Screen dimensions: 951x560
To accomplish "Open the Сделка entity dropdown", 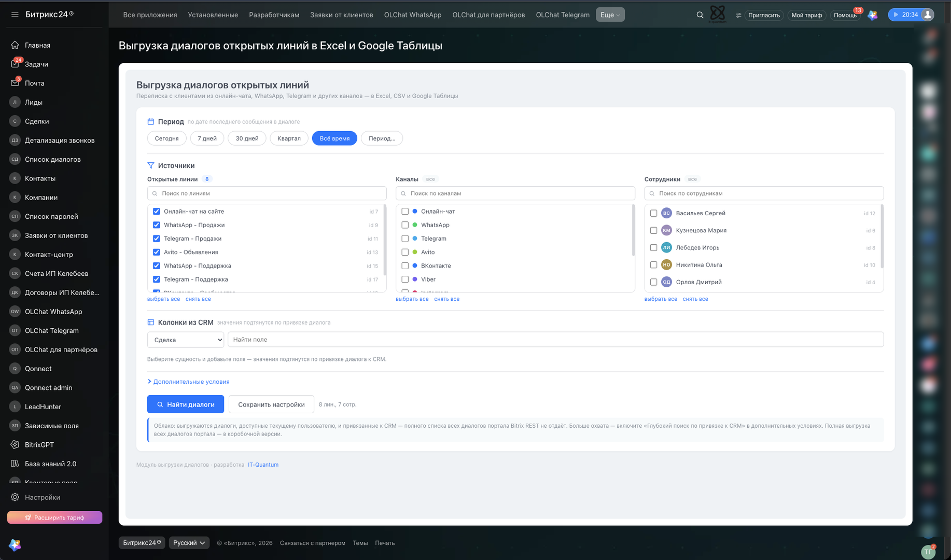I will (186, 340).
